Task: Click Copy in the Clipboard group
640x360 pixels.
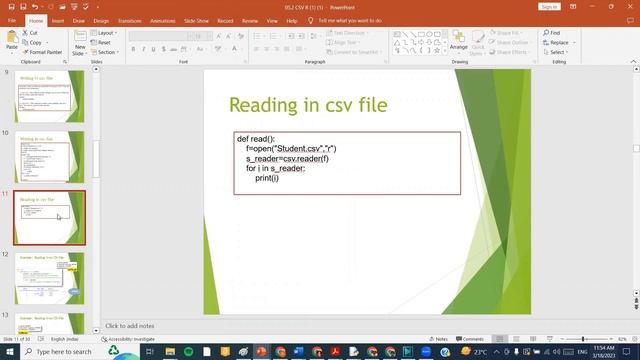Action: (x=32, y=42)
